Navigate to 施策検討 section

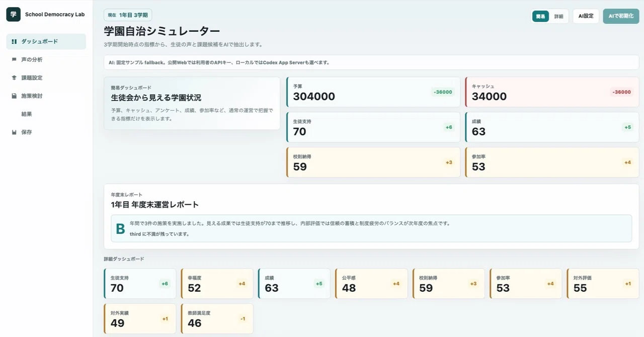point(46,96)
